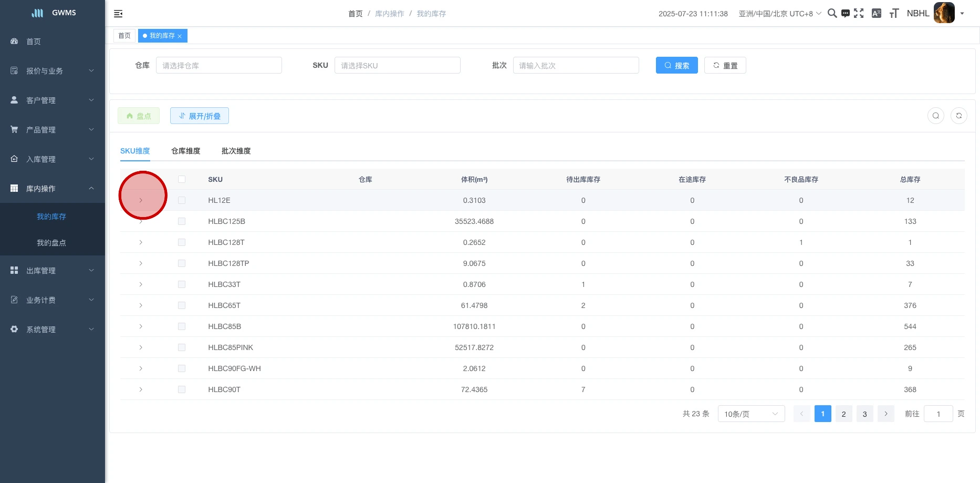Open the 亚洲/中国/北京 timezone dropdown
980x483 pixels.
[x=779, y=14]
